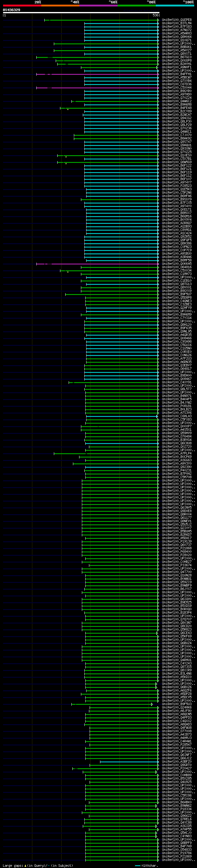Open hit UniRef100_B9GYR0
Viewport: 197px width, 868px height.
[x=177, y=91]
